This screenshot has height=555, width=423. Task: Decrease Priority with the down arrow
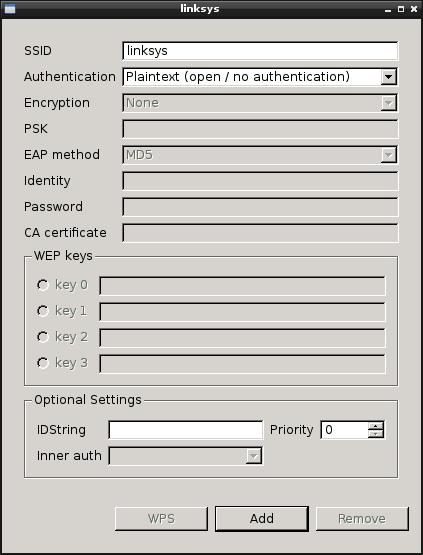coord(376,434)
